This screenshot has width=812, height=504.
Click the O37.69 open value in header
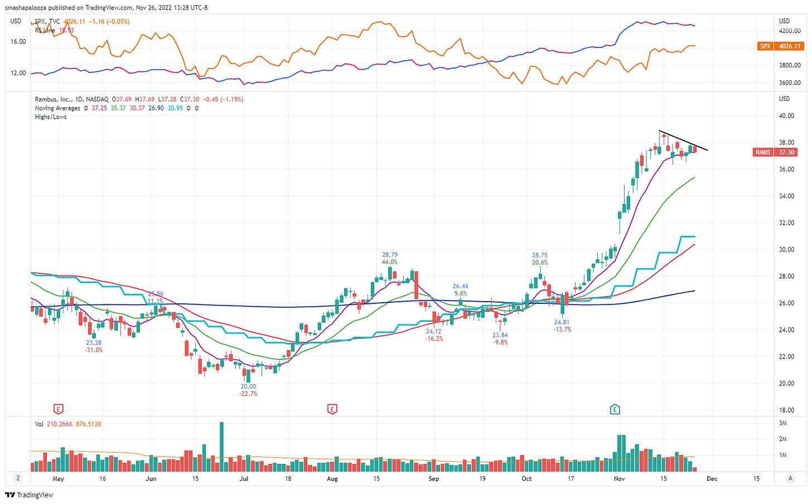click(x=122, y=99)
